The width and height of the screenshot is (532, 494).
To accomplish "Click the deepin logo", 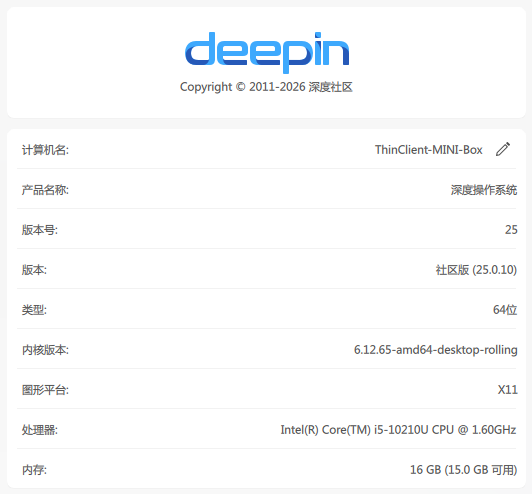I will 267,53.
